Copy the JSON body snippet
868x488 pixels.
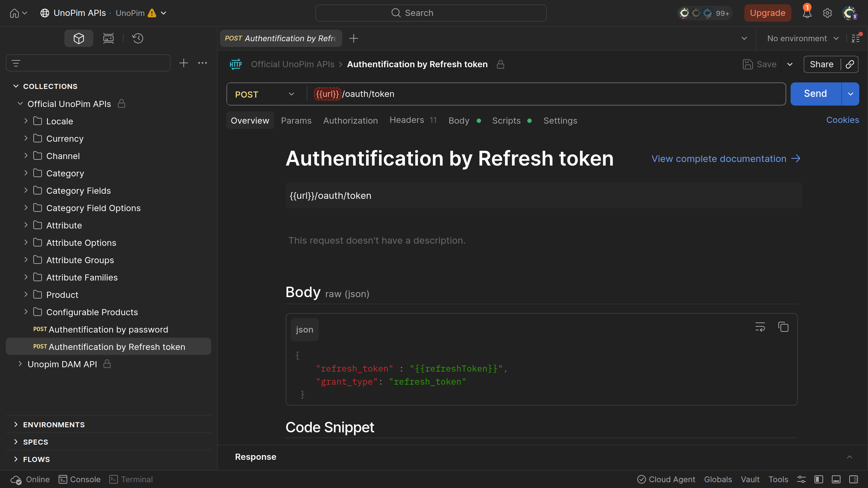pos(783,327)
